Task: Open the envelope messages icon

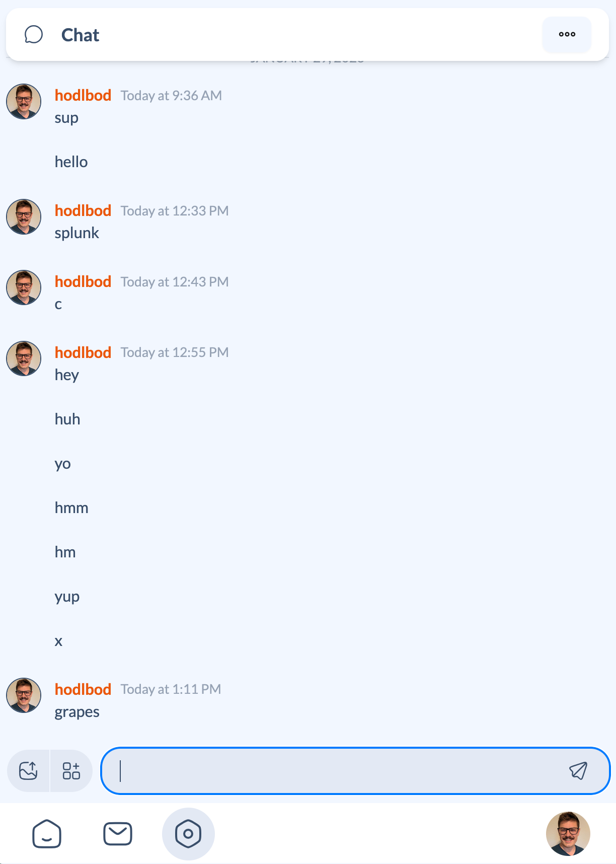Action: (118, 834)
